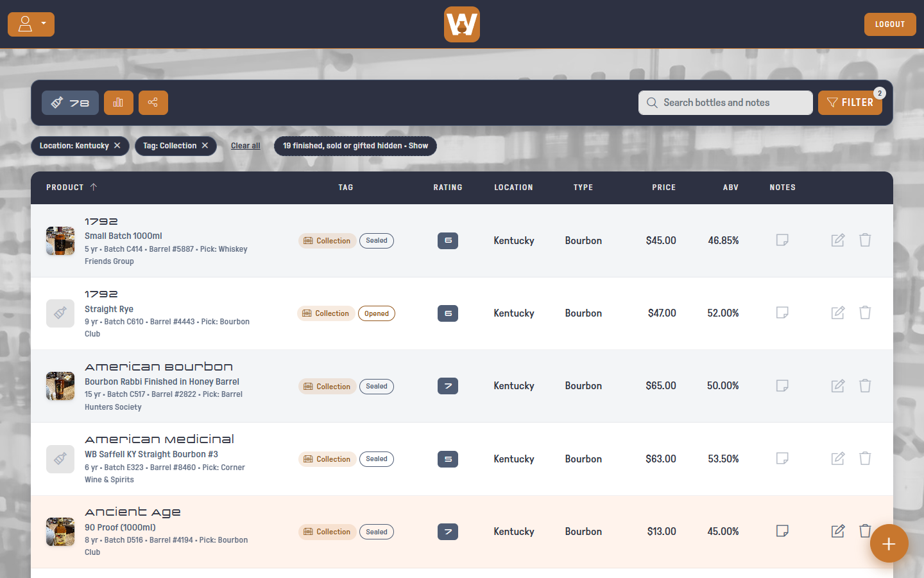Open notes for 1792 Small Batch 1000ml
This screenshot has height=578, width=924.
click(x=782, y=240)
